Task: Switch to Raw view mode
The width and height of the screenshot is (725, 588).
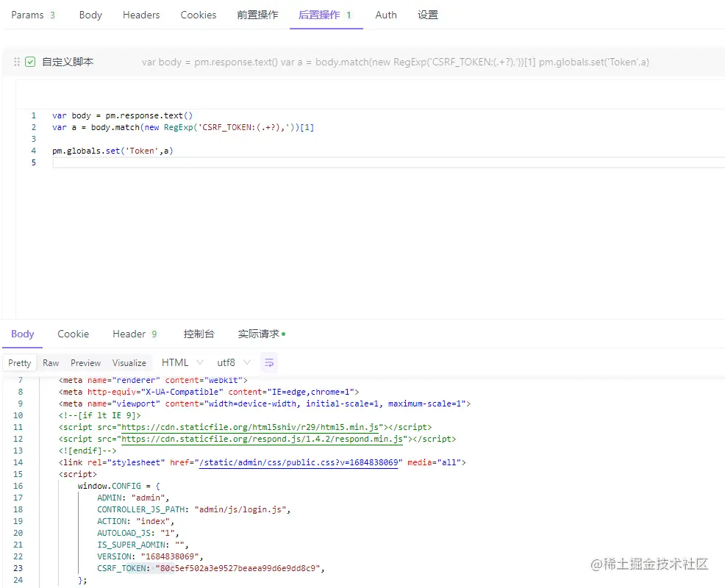Action: (x=51, y=363)
